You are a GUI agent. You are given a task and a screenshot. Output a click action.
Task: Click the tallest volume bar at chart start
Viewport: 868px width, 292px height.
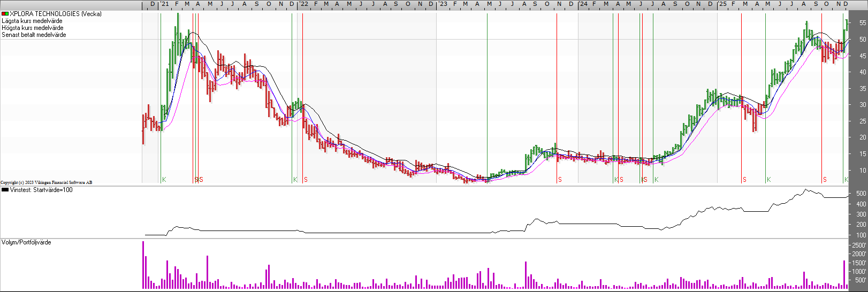[x=143, y=265]
